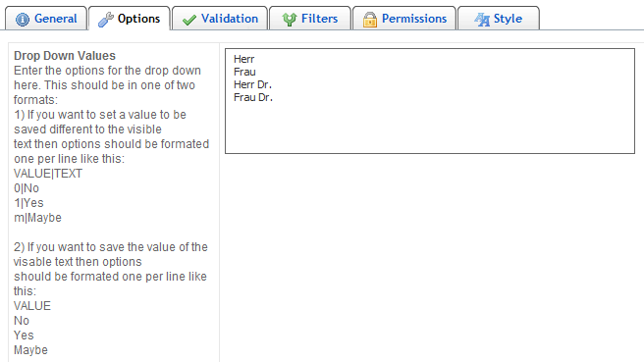Viewport: 644px width, 362px height.
Task: Click the blue info icon on General tab
Action: 23,20
